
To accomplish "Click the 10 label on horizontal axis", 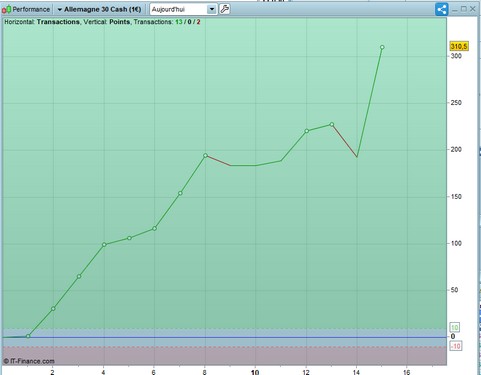I will pos(255,372).
